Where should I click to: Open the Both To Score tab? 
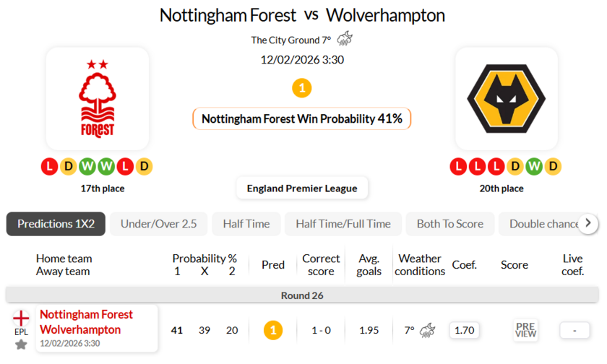click(449, 224)
